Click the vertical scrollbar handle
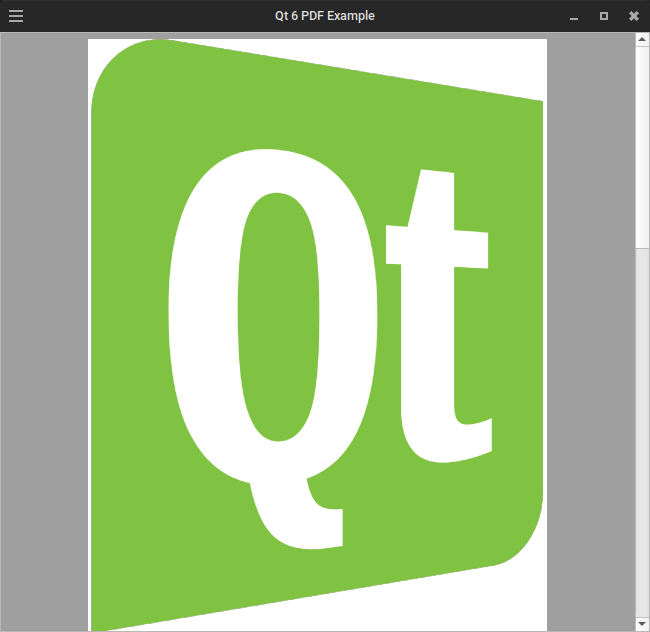650x632 pixels. point(642,147)
